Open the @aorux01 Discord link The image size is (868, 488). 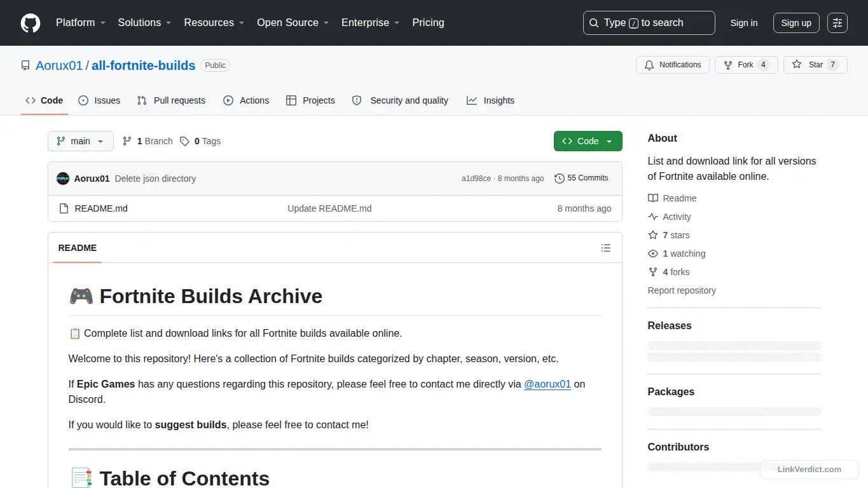(x=548, y=384)
